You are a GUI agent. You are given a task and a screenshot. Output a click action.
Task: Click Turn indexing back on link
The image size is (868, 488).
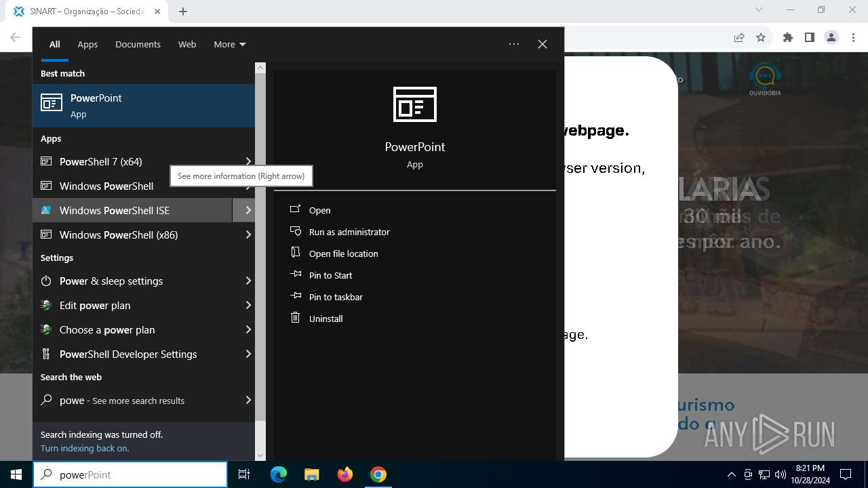coord(85,448)
